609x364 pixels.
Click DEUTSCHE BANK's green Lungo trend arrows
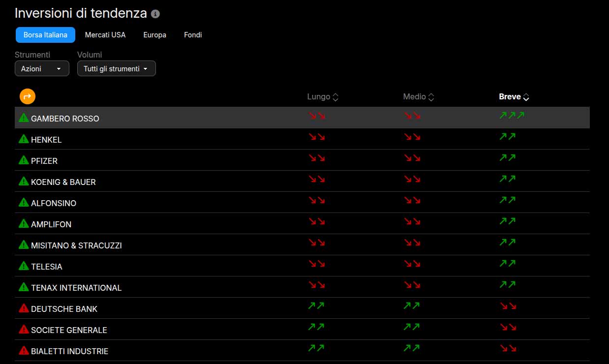coord(316,305)
